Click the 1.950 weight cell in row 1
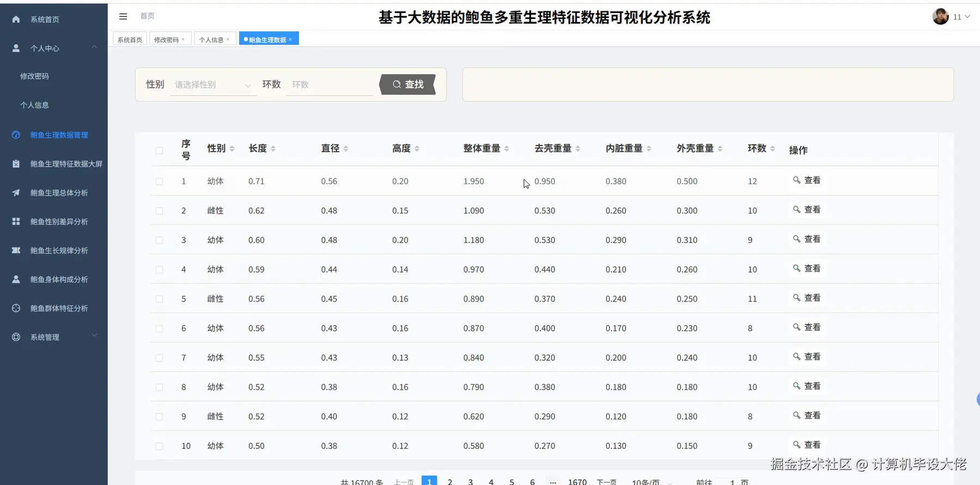This screenshot has width=980, height=485. (474, 181)
